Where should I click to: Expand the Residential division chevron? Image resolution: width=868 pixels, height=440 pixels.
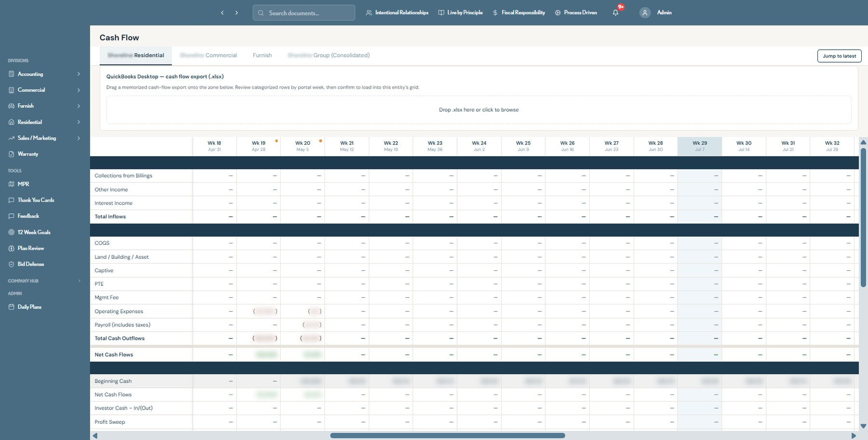[x=79, y=122]
